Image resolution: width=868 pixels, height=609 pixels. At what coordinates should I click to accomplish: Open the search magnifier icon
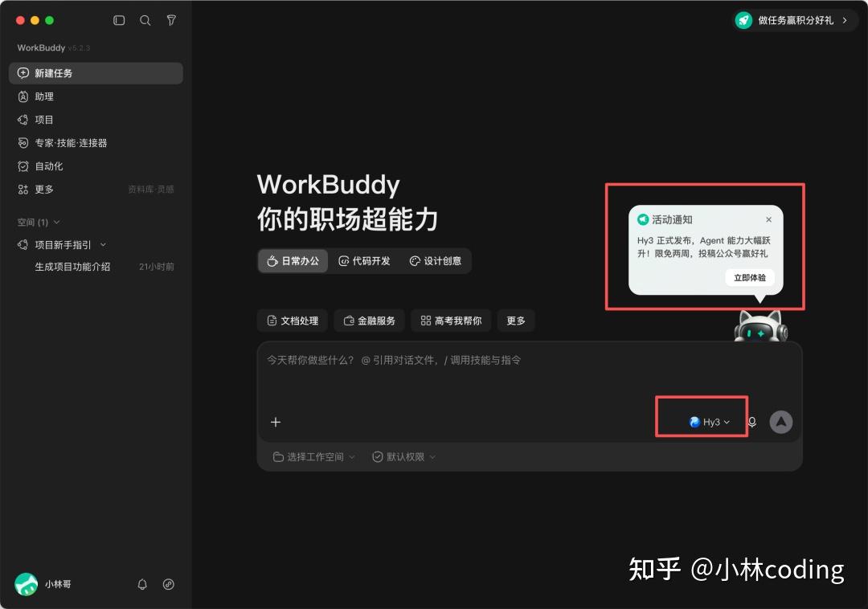tap(145, 20)
